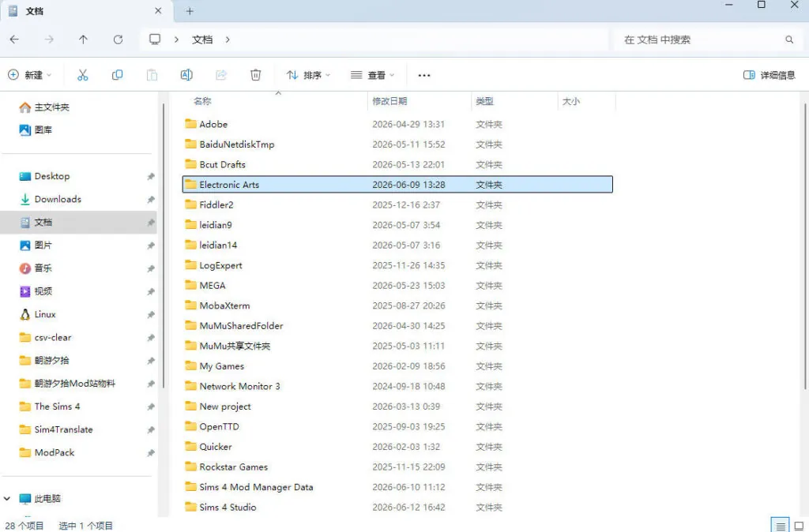The width and height of the screenshot is (809, 532).
Task: Open the 排序 (Sort) dropdown
Action: (309, 75)
